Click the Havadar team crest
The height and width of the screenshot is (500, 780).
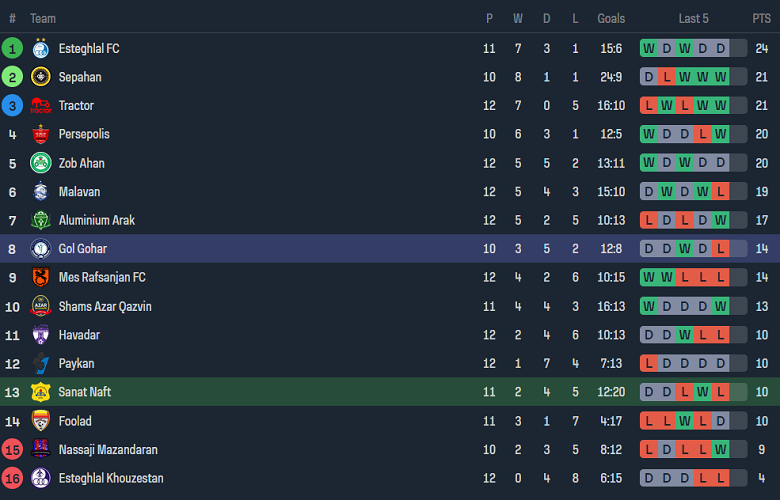point(41,335)
